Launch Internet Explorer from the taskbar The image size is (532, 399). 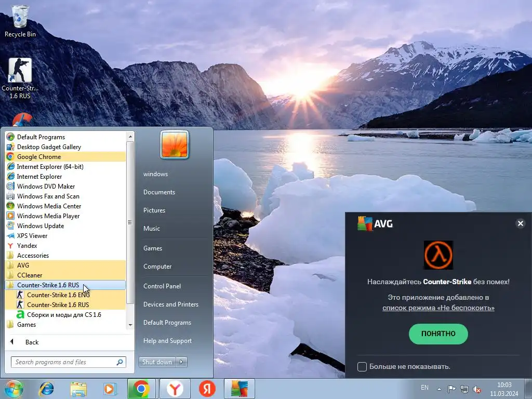point(46,389)
